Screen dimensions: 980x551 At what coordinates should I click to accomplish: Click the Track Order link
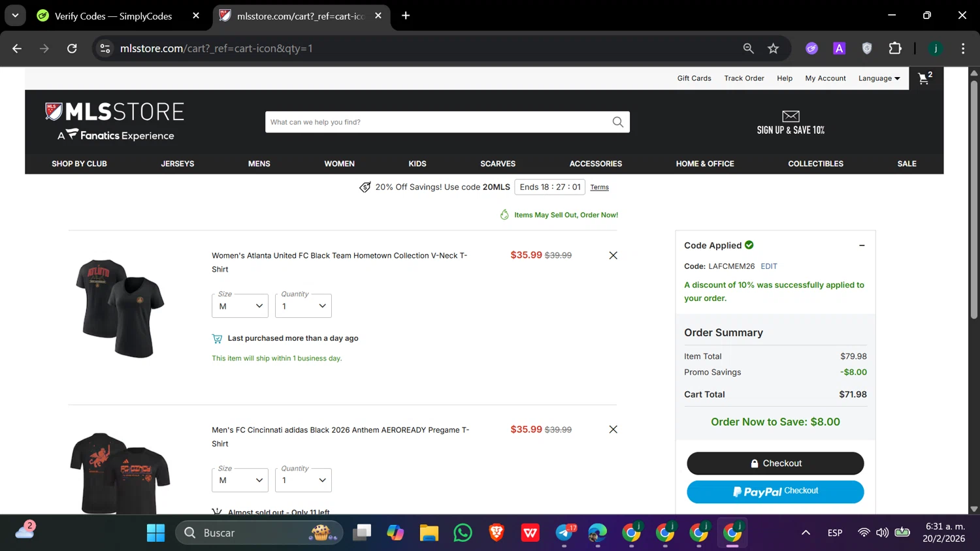pos(744,78)
